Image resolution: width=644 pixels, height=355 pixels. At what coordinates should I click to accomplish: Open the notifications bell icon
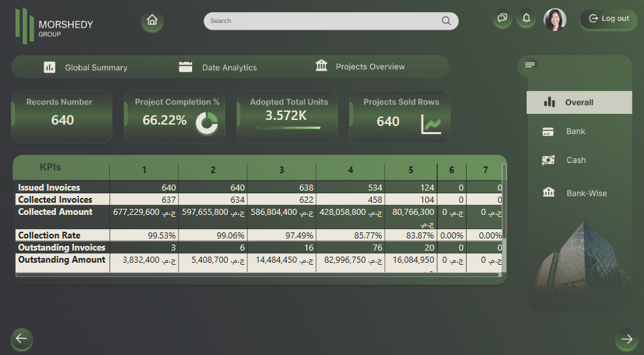526,18
